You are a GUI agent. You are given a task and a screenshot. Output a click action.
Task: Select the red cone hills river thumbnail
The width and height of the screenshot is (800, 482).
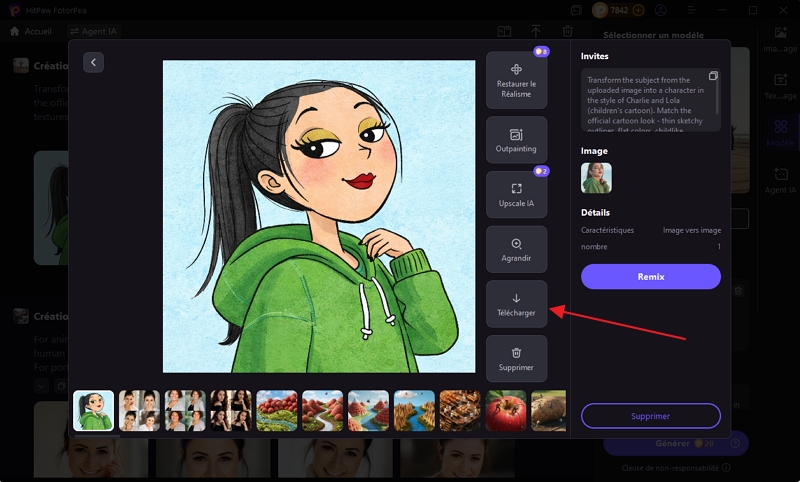(x=322, y=411)
